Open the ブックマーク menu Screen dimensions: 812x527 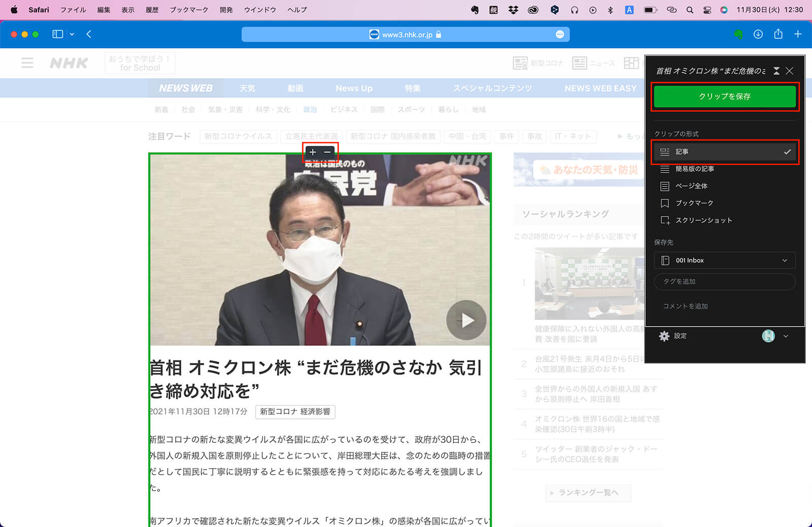coord(189,10)
